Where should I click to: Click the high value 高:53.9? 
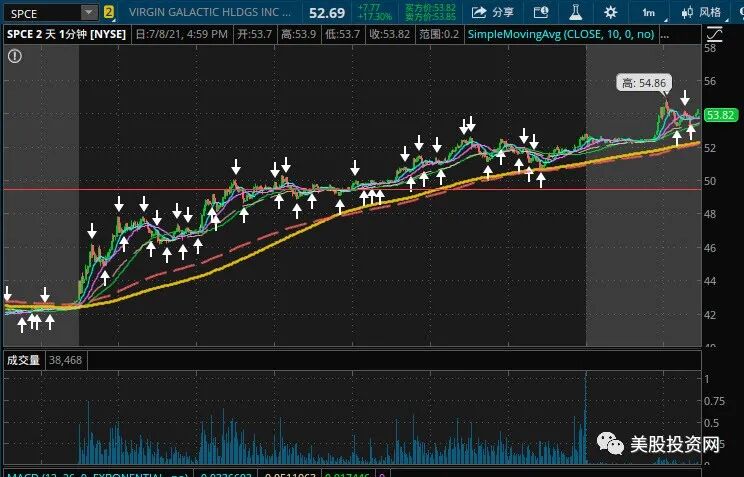pyautogui.click(x=298, y=34)
